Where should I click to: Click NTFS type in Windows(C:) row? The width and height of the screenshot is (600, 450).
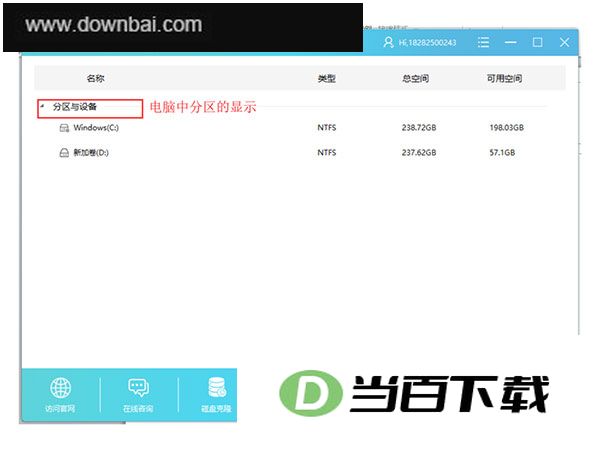(327, 128)
